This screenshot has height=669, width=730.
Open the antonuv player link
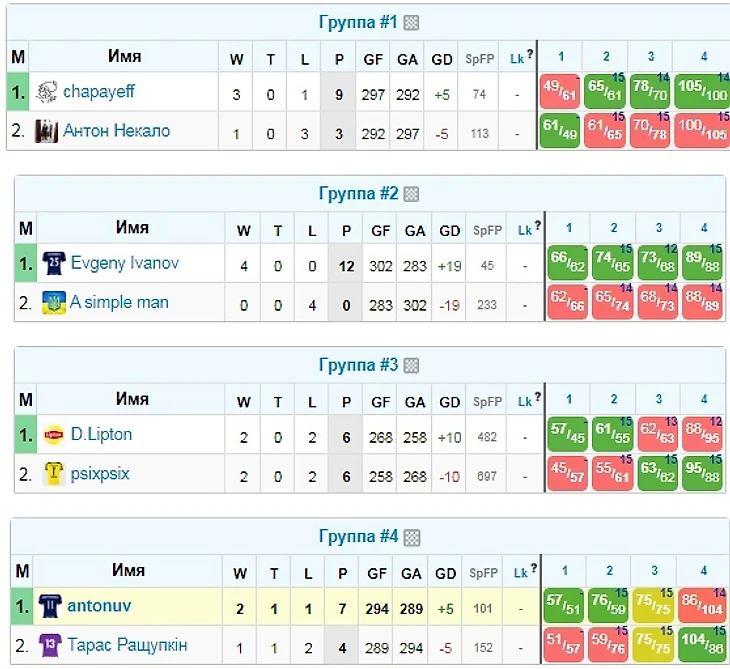coord(99,606)
